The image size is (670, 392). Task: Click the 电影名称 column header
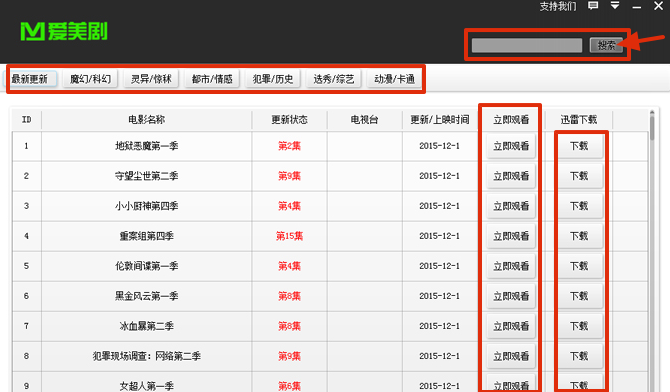coord(147,120)
